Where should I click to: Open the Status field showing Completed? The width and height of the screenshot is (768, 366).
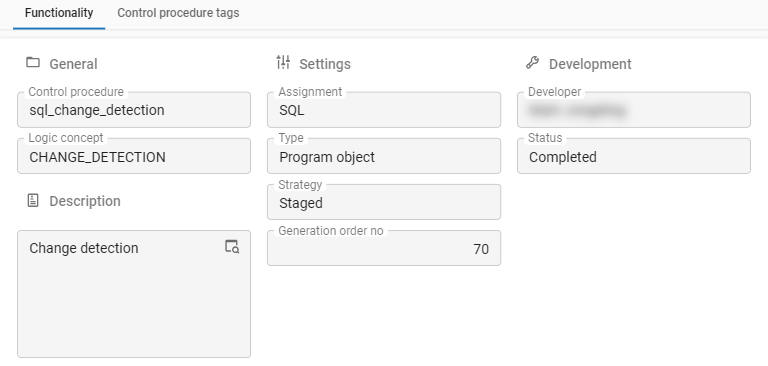click(x=634, y=156)
